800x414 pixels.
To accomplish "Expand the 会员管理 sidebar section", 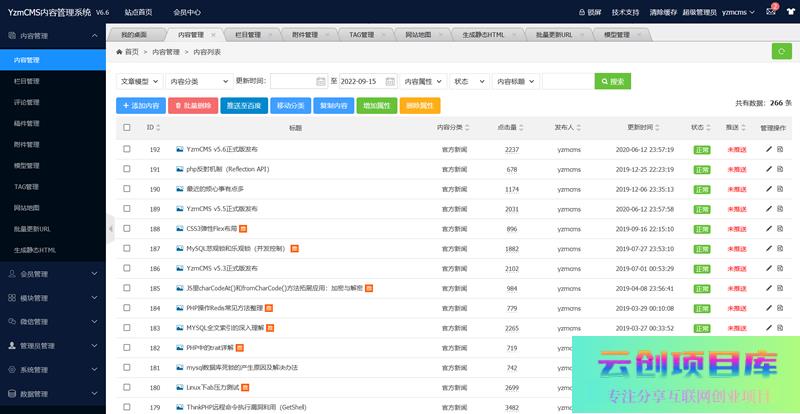I will 52,273.
